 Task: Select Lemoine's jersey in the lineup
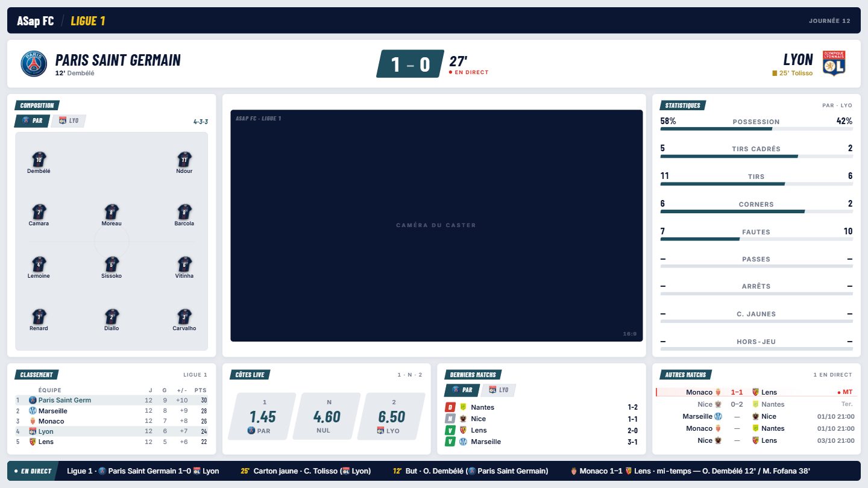[x=39, y=264]
